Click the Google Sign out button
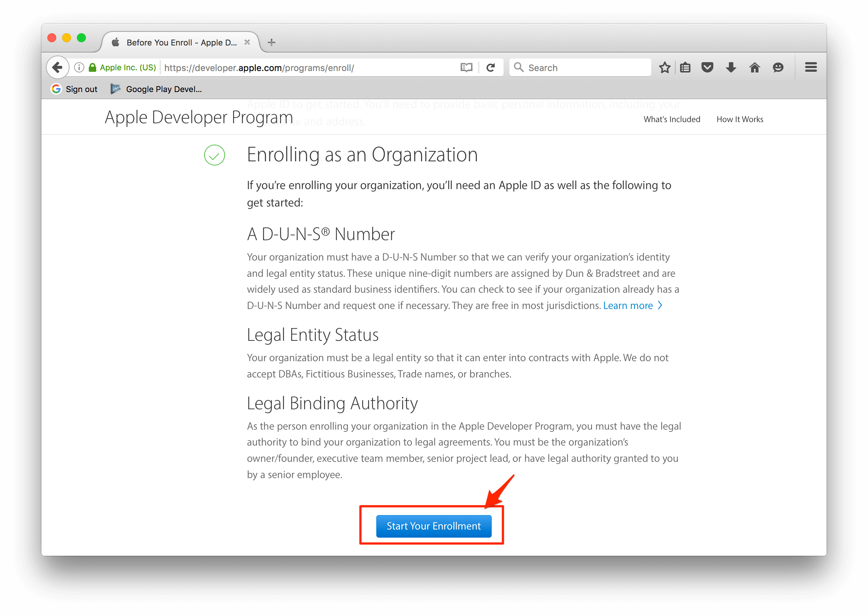This screenshot has width=868, height=615. click(x=74, y=88)
